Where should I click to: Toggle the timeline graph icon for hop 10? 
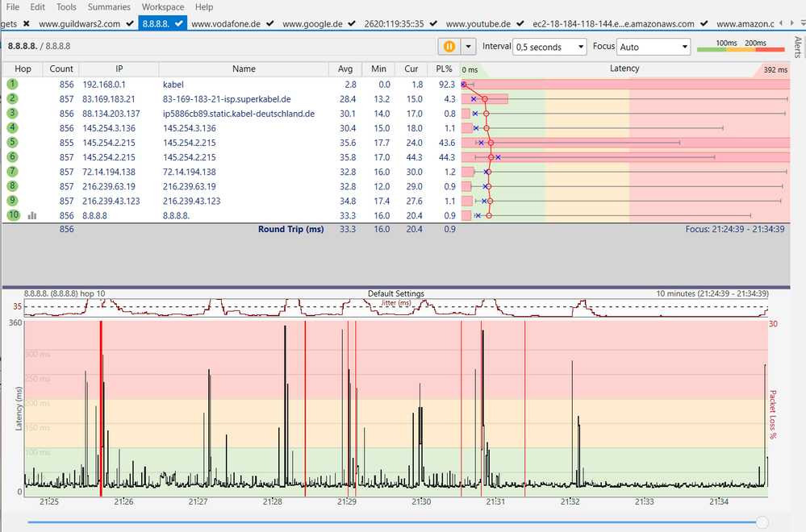[32, 216]
